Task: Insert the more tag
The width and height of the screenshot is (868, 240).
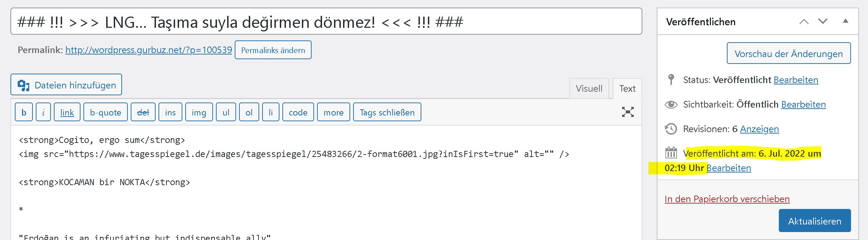Action: [x=334, y=112]
